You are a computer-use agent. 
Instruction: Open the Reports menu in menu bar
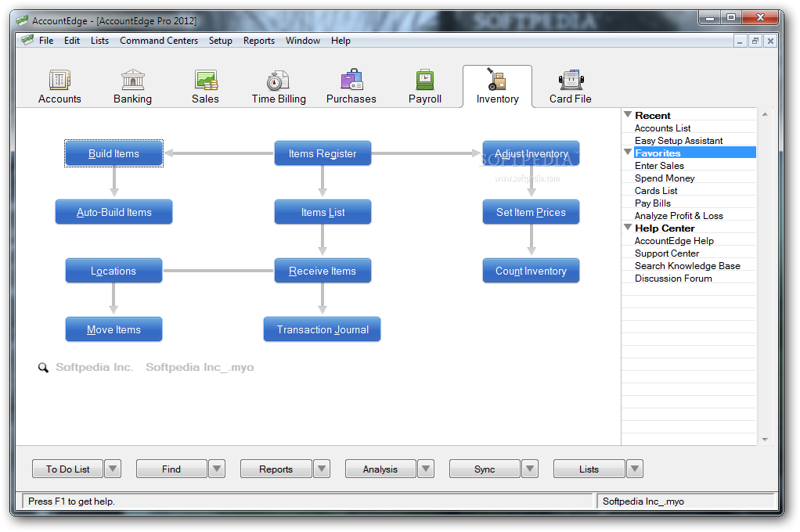coord(258,41)
